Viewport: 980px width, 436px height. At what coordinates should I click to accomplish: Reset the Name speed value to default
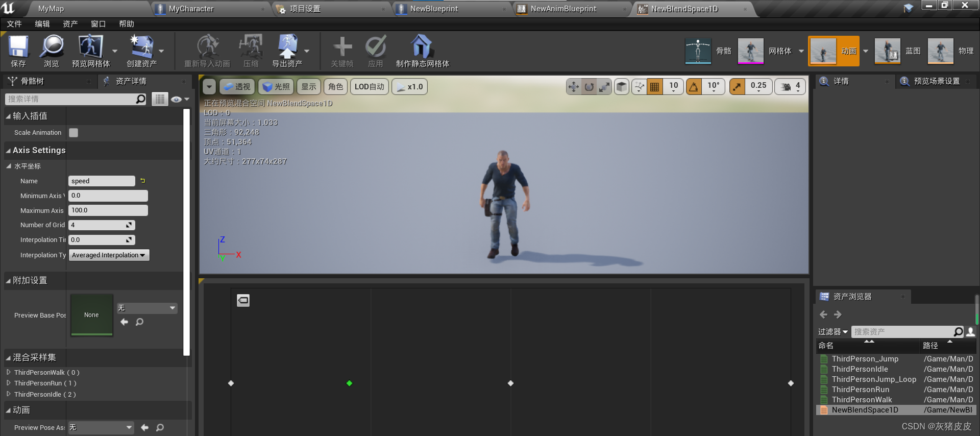[143, 181]
